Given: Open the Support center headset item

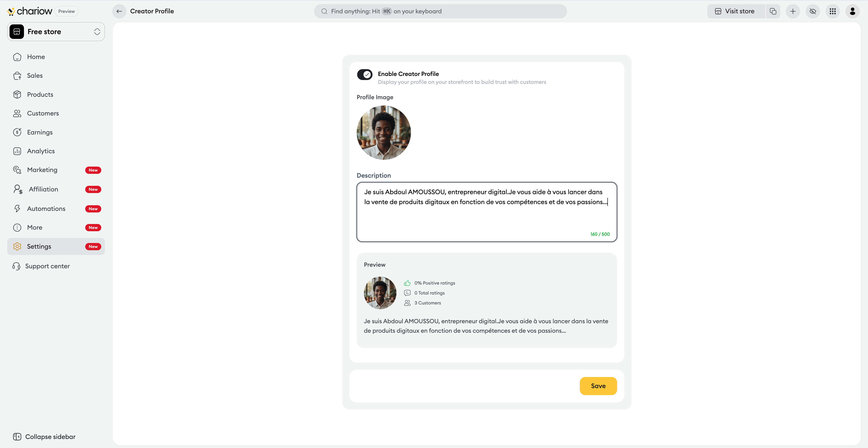Looking at the screenshot, I should (47, 266).
